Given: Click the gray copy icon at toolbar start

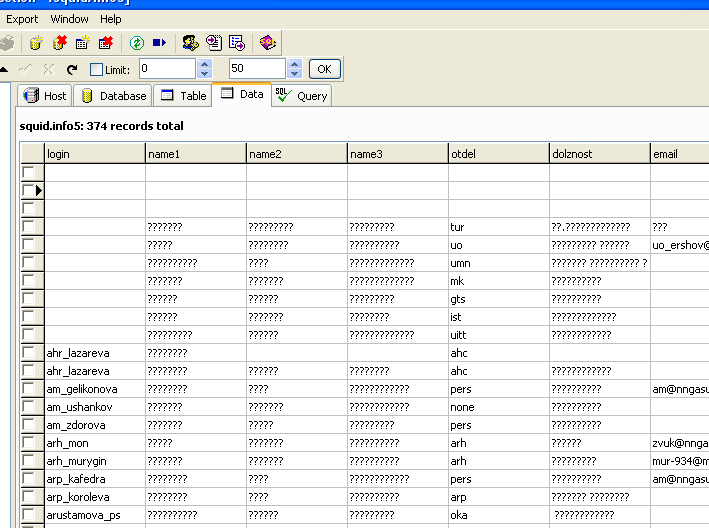Looking at the screenshot, I should click(x=7, y=43).
